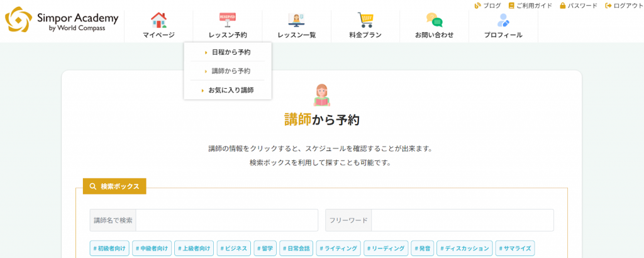Viewport: 644px width, 258px height.
Task: Select the #ディスカッション tag
Action: [x=464, y=249]
